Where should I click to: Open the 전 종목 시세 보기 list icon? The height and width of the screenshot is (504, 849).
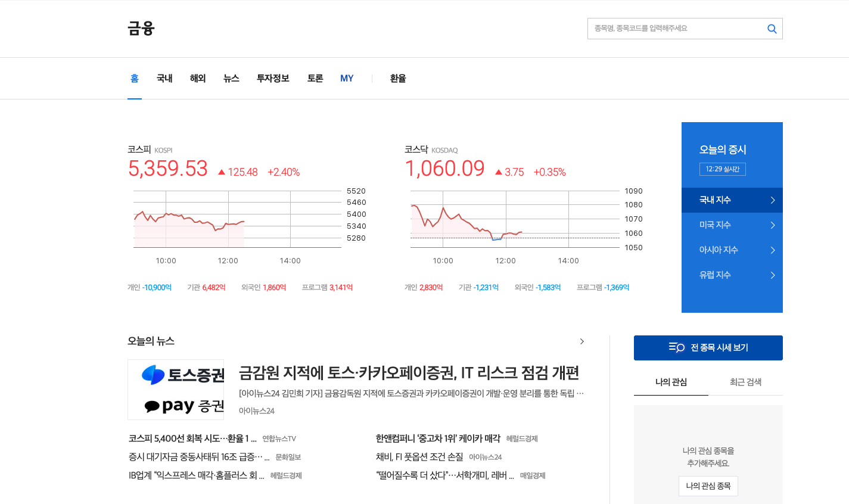(676, 347)
